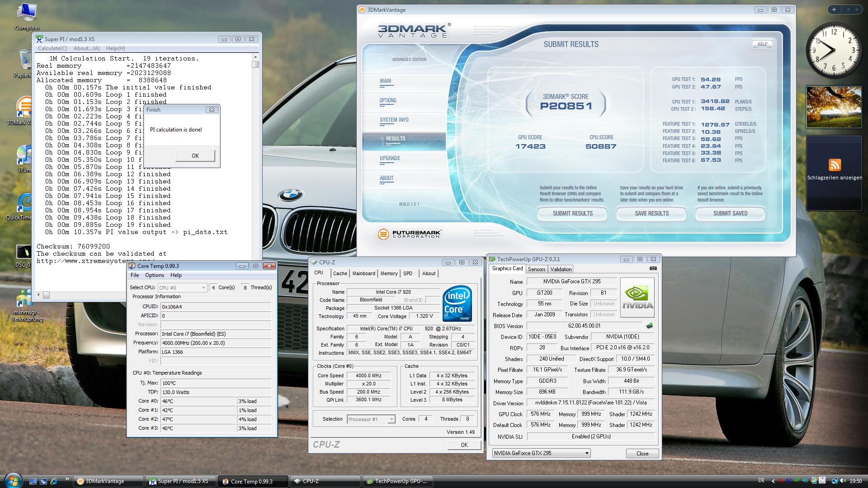Screen dimensions: 868x488
Task: Click the NVIDIA logo in GPU-Z
Action: pyautogui.click(x=637, y=297)
